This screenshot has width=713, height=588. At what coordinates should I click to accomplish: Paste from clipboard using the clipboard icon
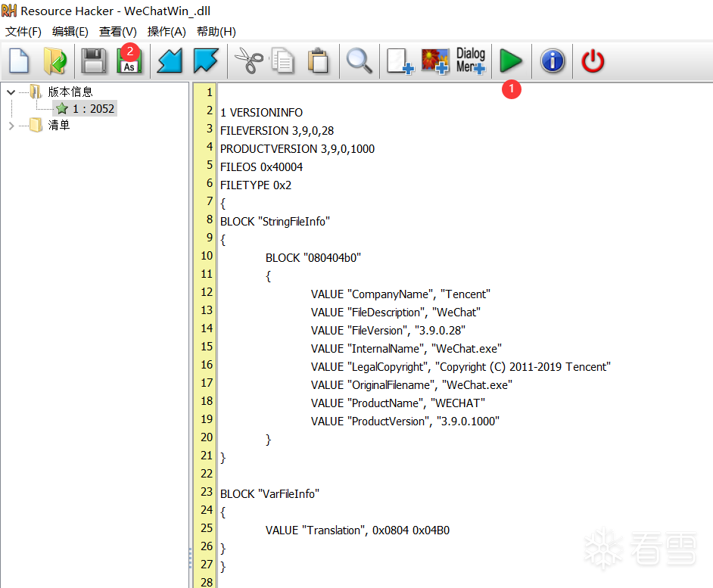point(318,61)
